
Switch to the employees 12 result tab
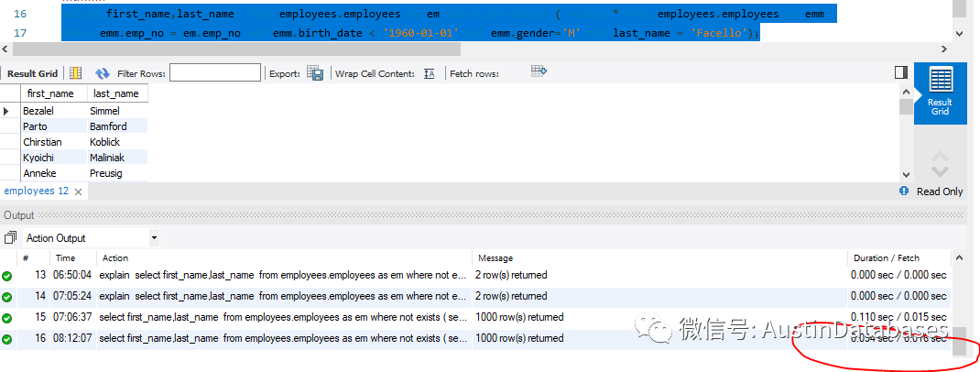tap(36, 191)
